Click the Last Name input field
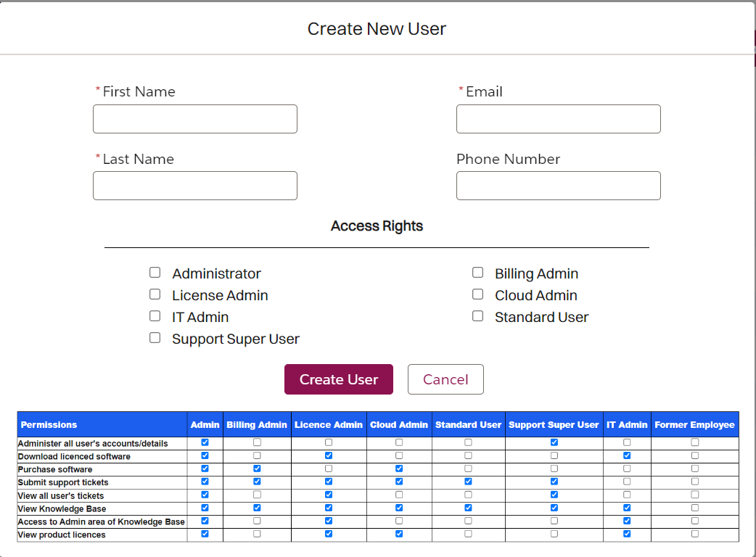The image size is (756, 557). (194, 186)
